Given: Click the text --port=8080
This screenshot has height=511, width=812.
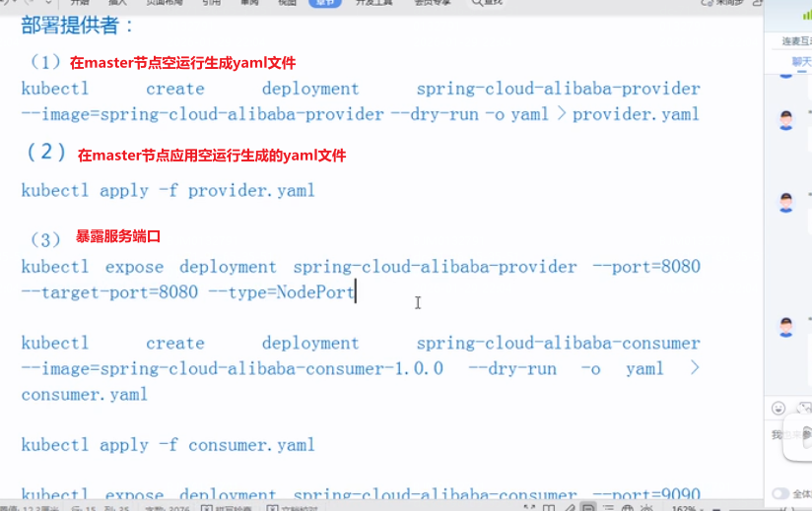Looking at the screenshot, I should tap(646, 267).
